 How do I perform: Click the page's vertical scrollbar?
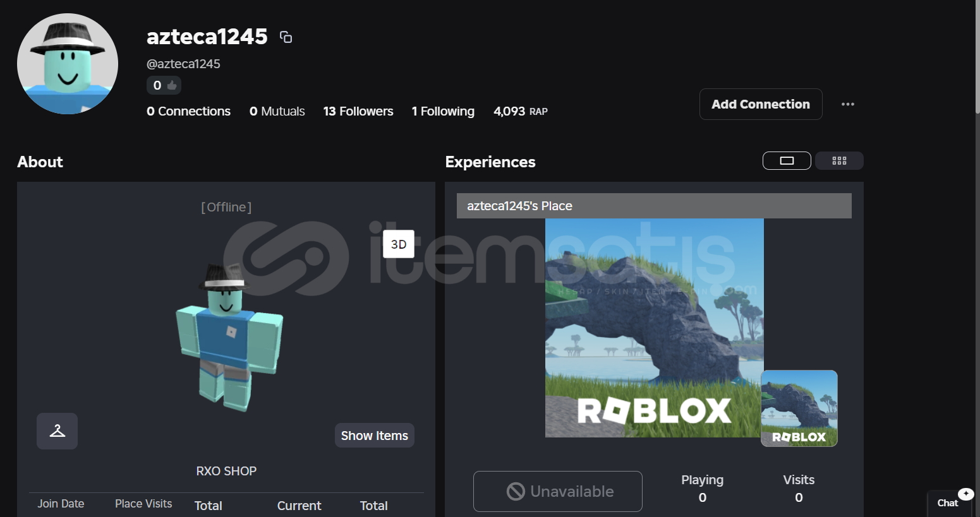[x=977, y=57]
